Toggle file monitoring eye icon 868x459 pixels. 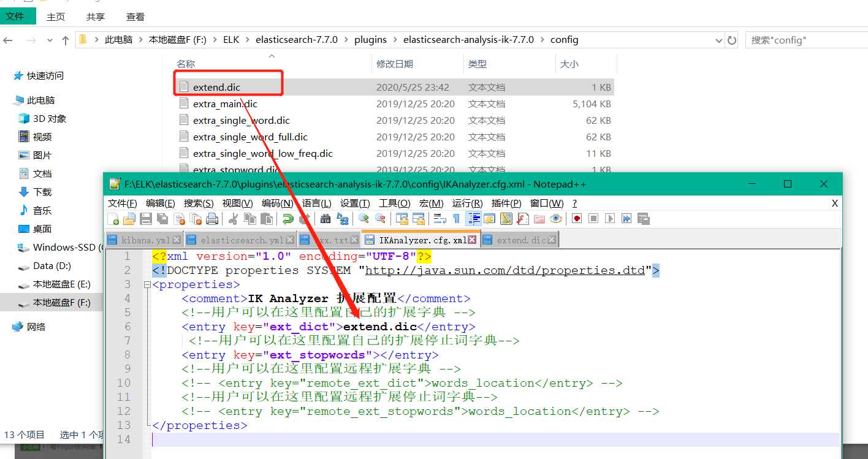tap(556, 219)
